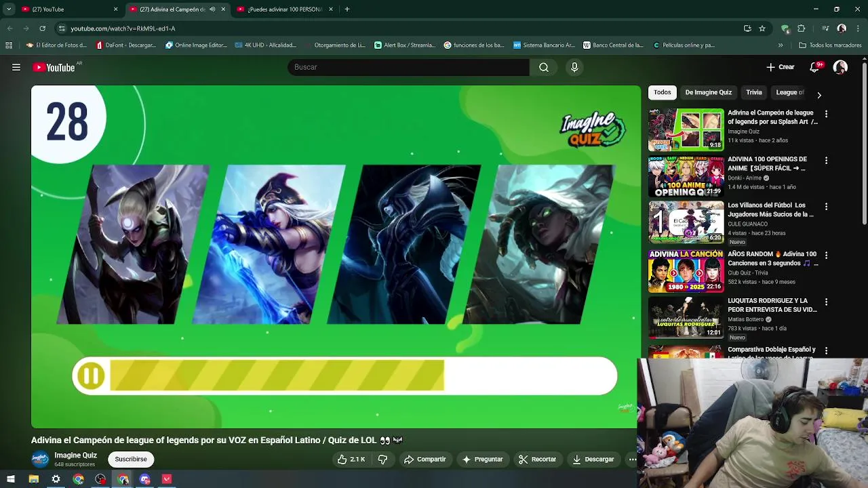Open the YouTube hamburger guide menu

(16, 67)
